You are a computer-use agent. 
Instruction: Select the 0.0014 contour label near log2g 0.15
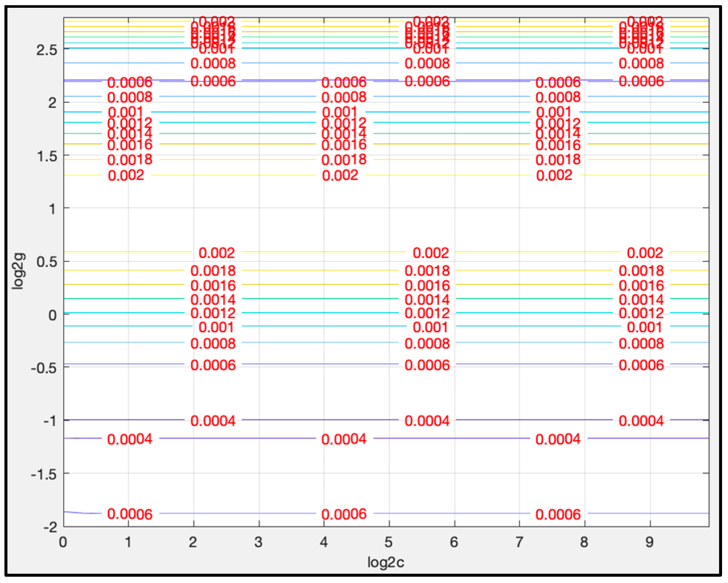click(214, 299)
